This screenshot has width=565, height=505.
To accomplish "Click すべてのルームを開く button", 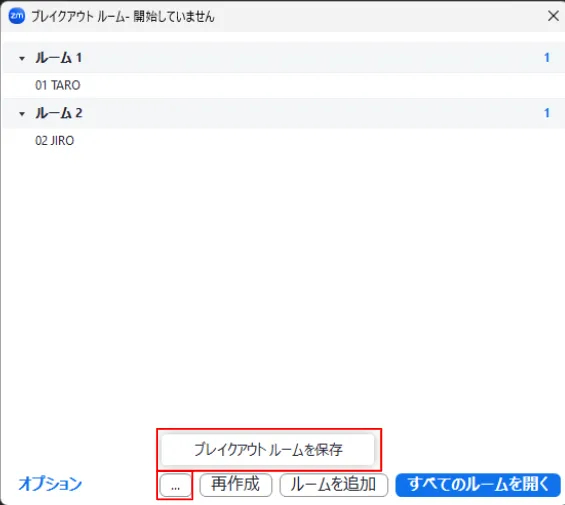I will (x=478, y=485).
